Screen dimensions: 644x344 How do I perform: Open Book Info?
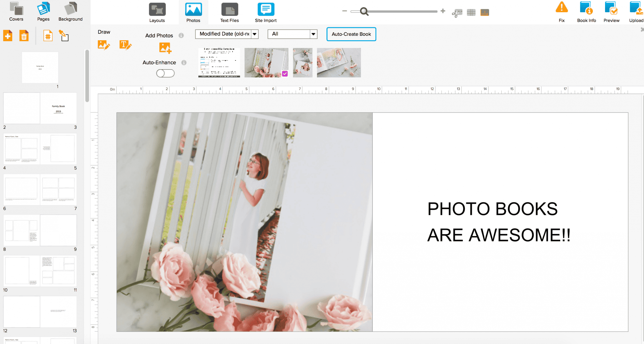click(x=586, y=9)
